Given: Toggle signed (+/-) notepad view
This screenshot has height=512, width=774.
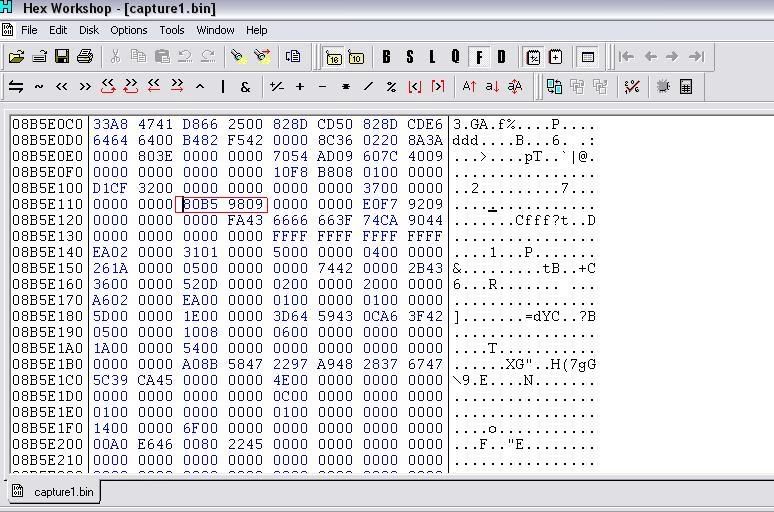Looking at the screenshot, I should pyautogui.click(x=533, y=57).
